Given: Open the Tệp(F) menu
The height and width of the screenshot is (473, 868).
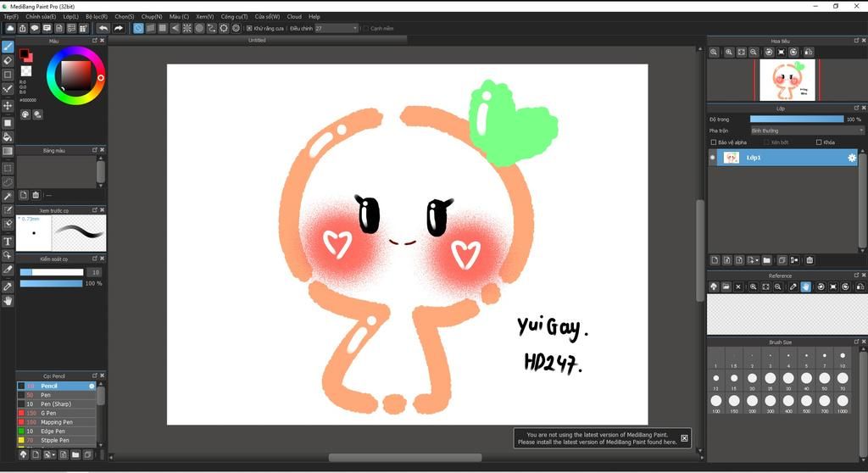Looking at the screenshot, I should click(11, 17).
